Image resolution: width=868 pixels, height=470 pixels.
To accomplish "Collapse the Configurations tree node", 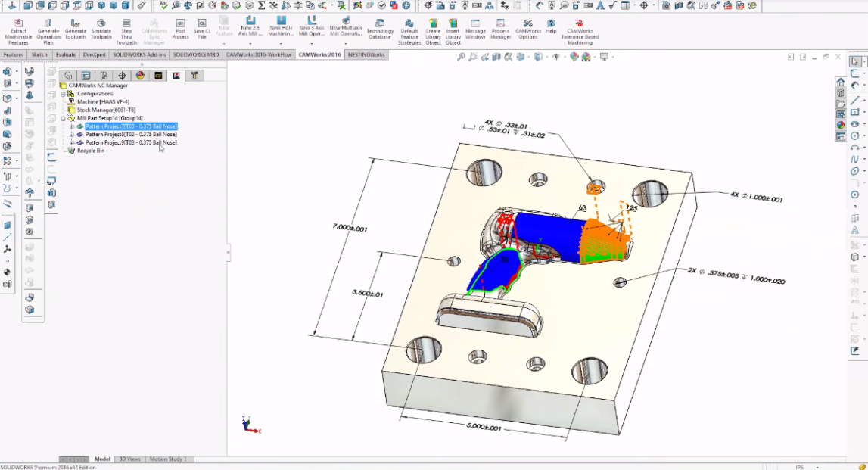I will 63,94.
